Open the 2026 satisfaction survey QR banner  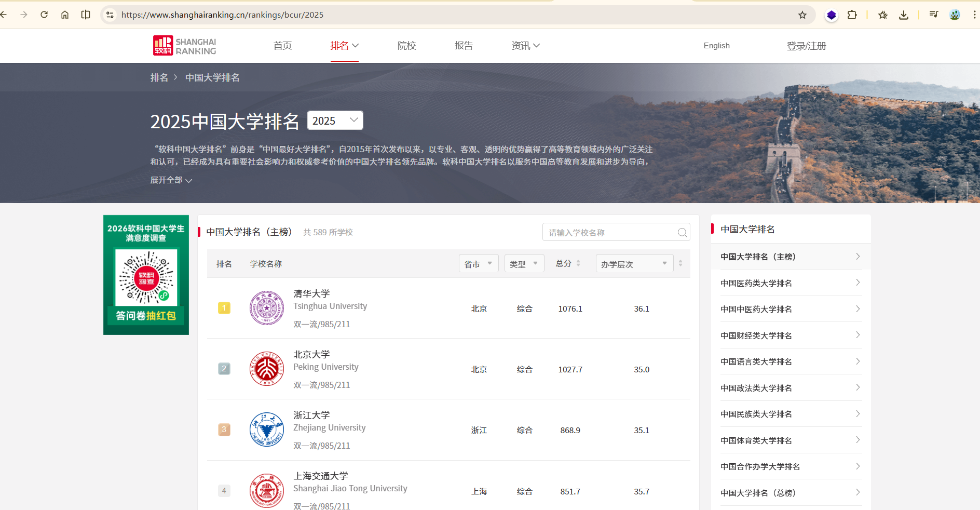(146, 275)
